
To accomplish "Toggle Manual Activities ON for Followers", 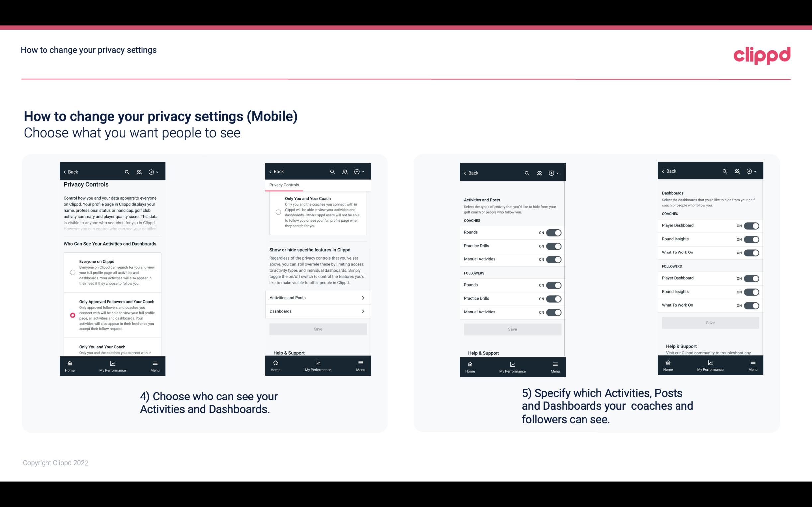I will [553, 312].
